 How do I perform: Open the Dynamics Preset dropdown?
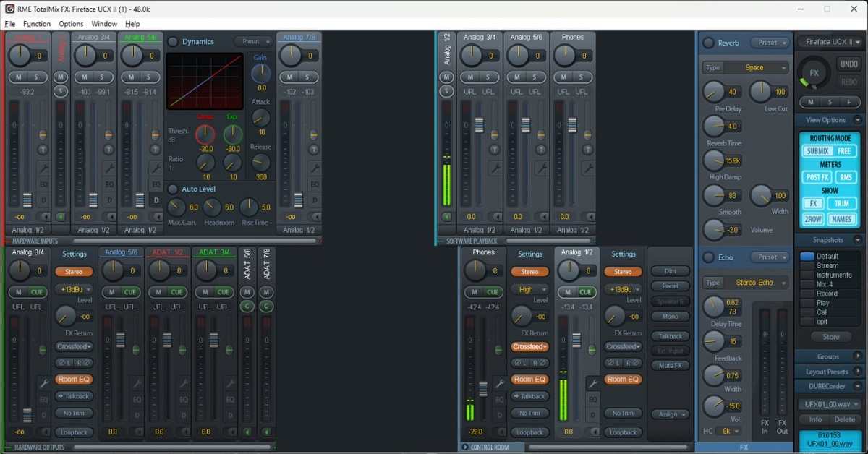pyautogui.click(x=253, y=42)
